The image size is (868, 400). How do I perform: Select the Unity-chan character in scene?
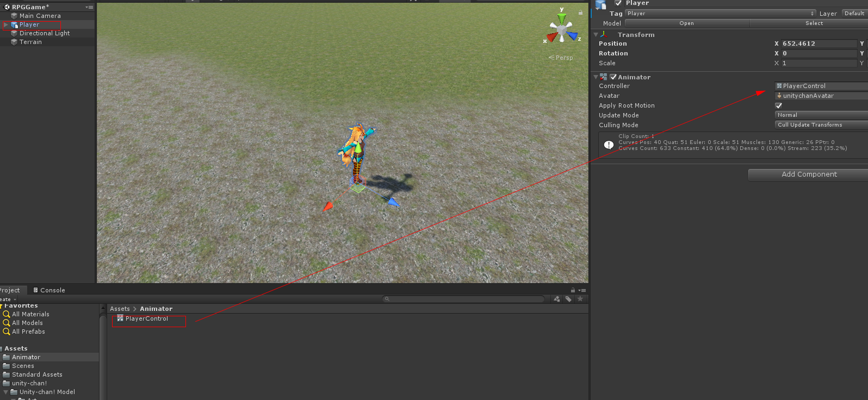click(356, 155)
